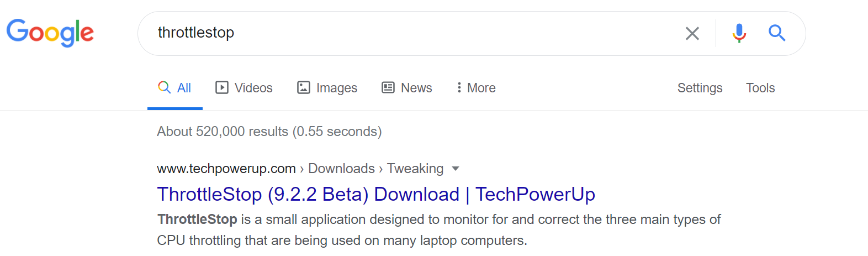Open ThrottleStop (9.2.2 Beta) Download link
868x256 pixels.
(x=376, y=194)
